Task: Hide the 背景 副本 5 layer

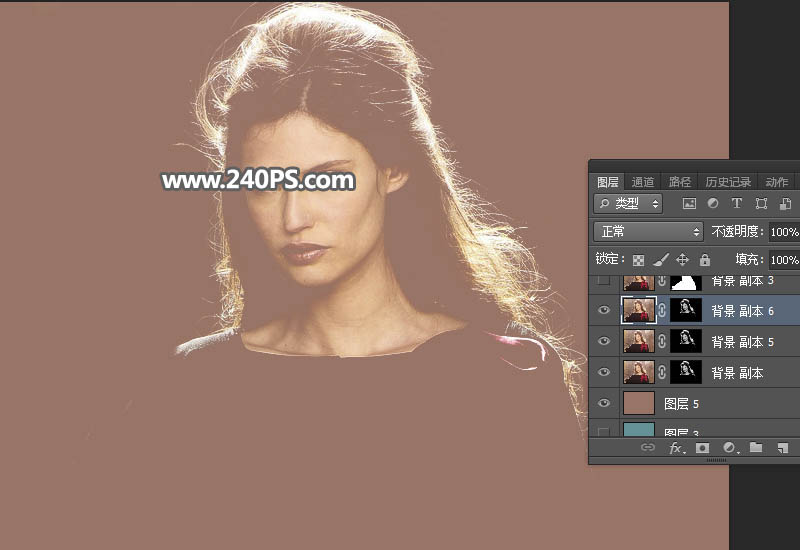Action: click(x=604, y=341)
